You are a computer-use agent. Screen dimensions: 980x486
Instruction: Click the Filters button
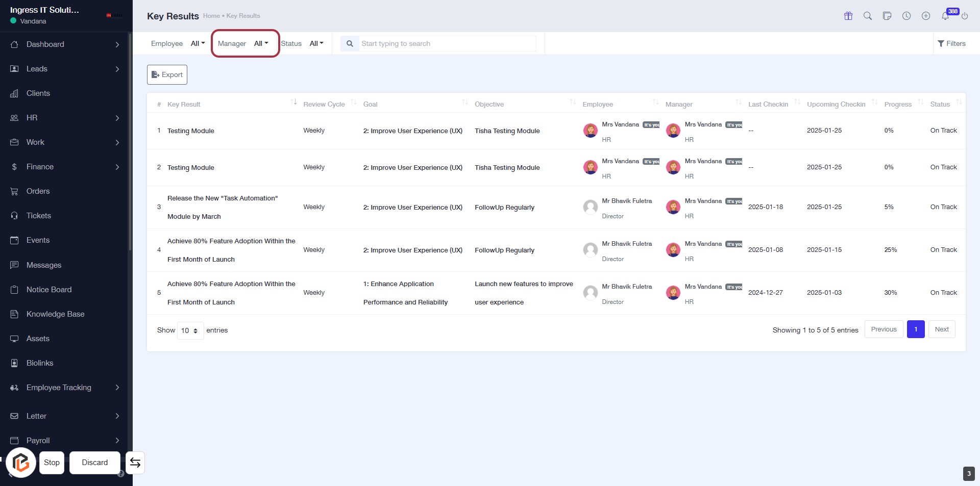[x=951, y=43]
